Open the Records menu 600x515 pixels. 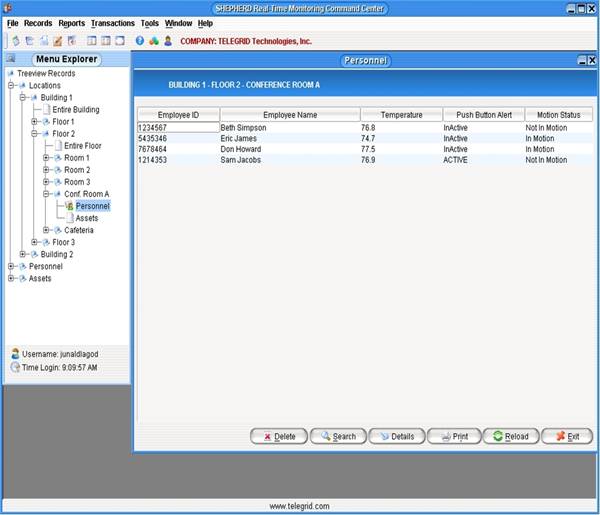[x=38, y=23]
